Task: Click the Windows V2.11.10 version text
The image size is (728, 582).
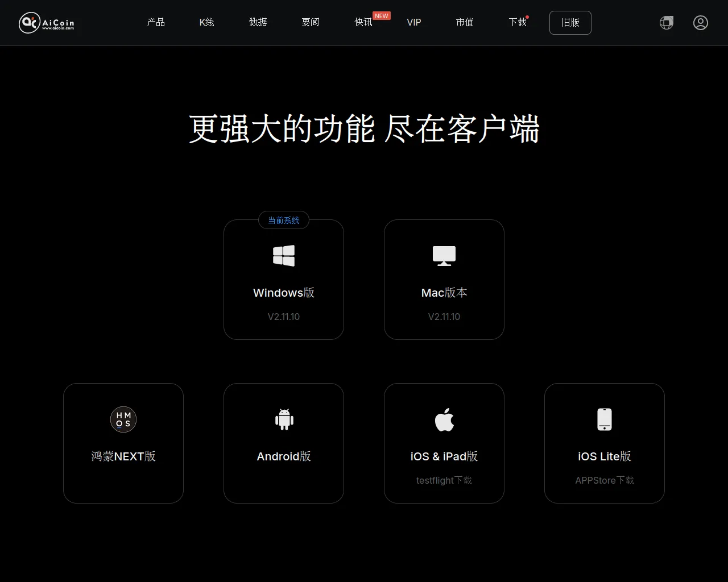Action: pos(284,317)
